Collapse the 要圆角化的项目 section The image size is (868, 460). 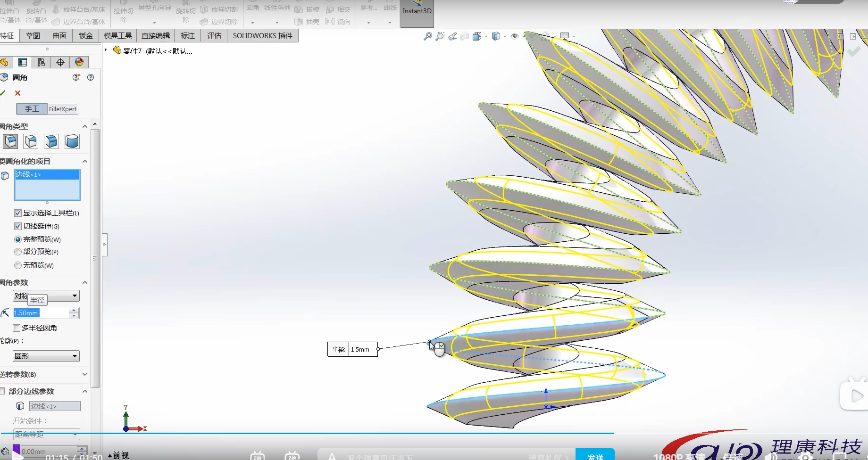[x=85, y=161]
